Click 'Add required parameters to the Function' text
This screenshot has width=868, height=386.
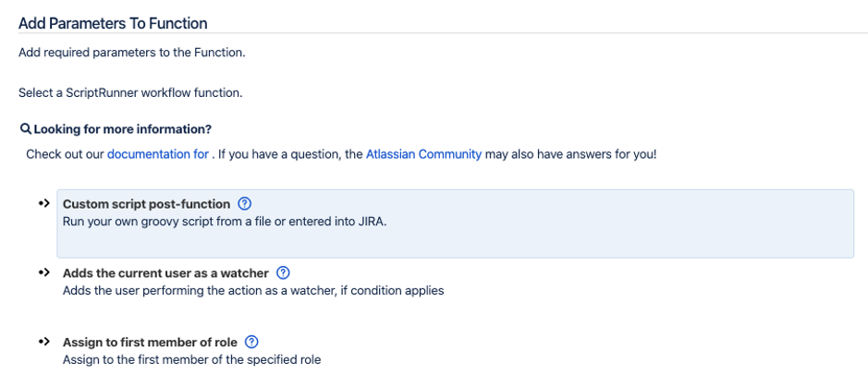(131, 53)
